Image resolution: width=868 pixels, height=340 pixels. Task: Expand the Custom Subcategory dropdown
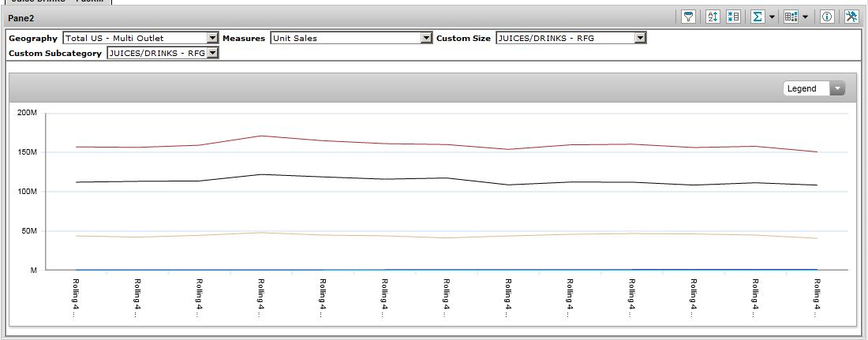(212, 53)
